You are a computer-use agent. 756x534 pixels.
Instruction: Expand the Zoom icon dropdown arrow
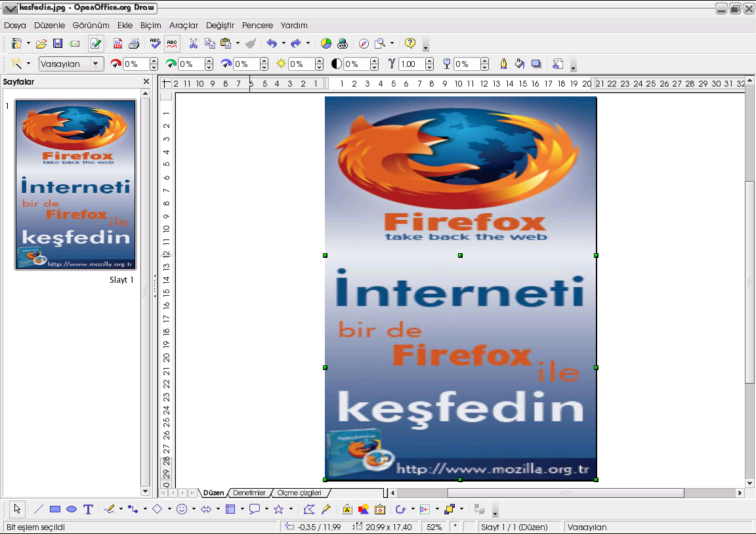coord(392,43)
